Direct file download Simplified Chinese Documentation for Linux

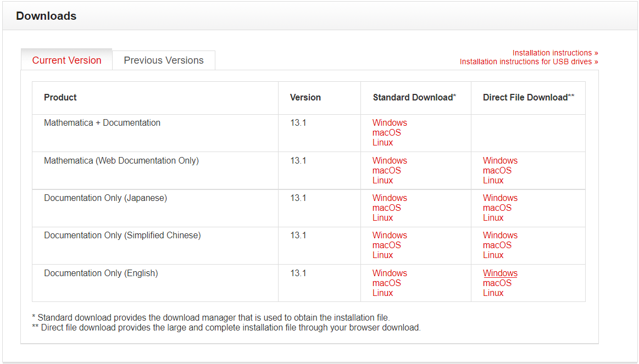pos(493,255)
